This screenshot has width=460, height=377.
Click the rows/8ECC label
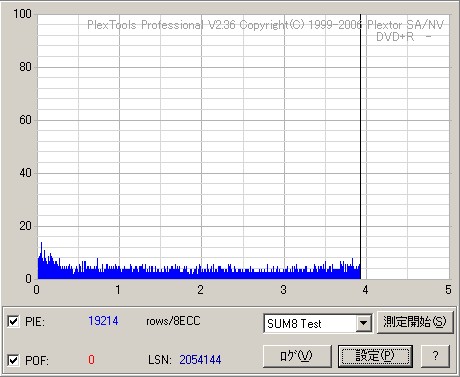[x=173, y=321]
